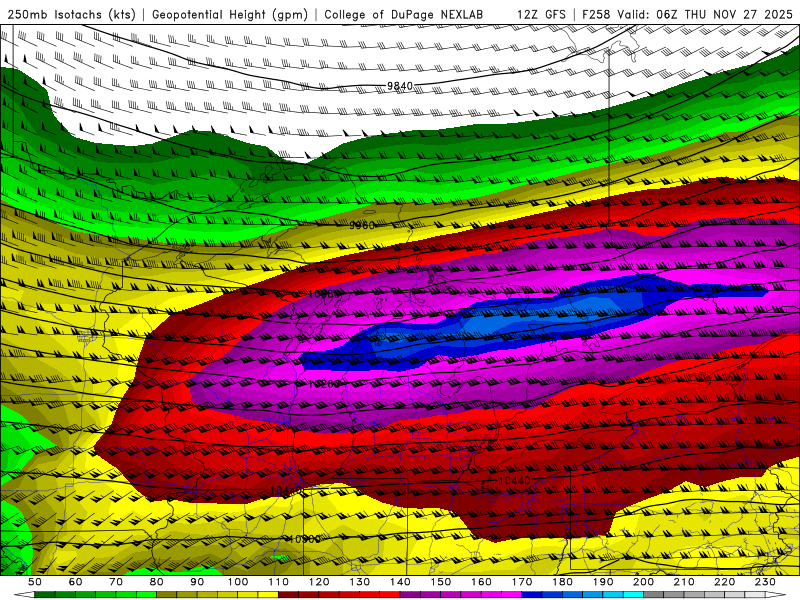The height and width of the screenshot is (600, 800).
Task: Click the 110 knot scale label
Action: 279,582
